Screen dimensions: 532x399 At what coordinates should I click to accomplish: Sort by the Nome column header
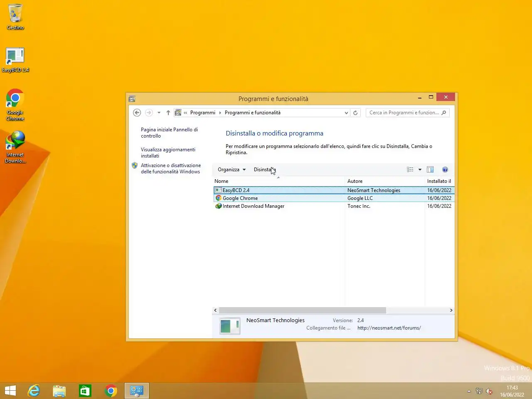click(x=278, y=181)
